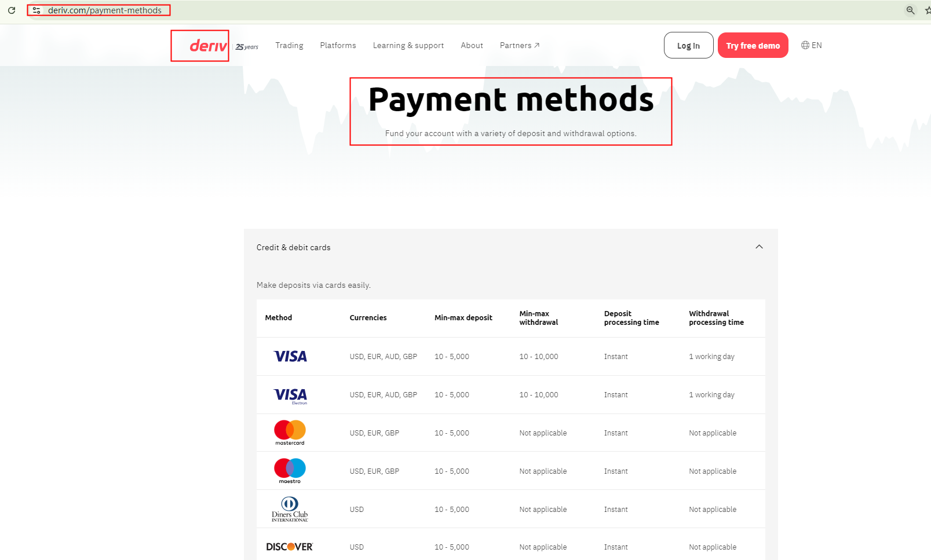
Task: Click the Payment methods heading
Action: point(511,99)
